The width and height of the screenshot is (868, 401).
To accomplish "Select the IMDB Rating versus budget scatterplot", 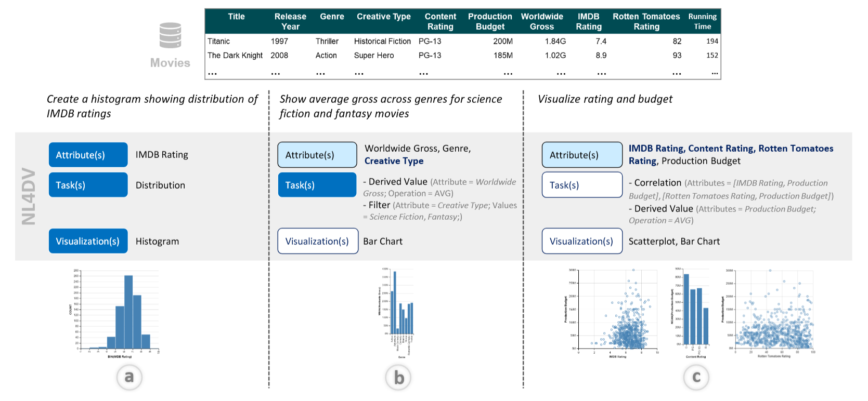I will pos(614,313).
